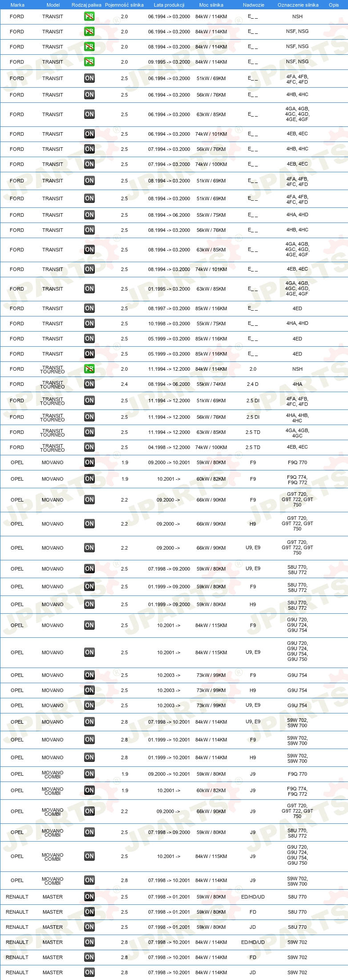Click the ON icon in the Movano Combi 2.8 J9 row

click(x=89, y=880)
